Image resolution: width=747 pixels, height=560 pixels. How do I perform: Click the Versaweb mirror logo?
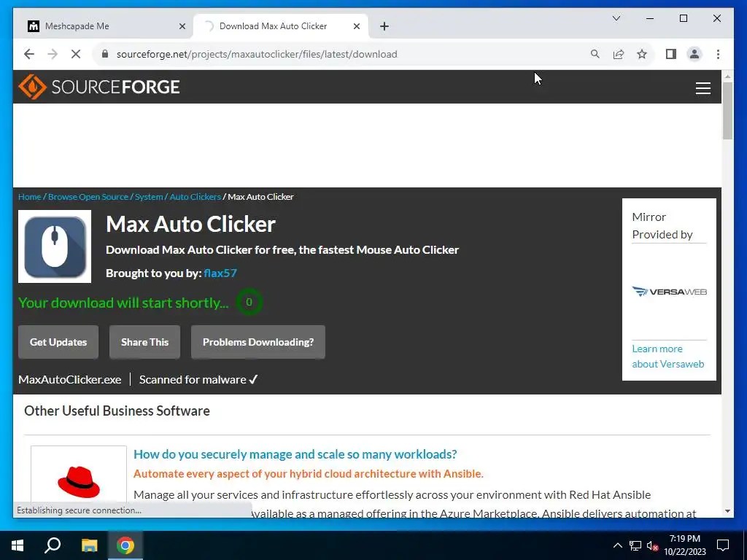[x=669, y=292]
